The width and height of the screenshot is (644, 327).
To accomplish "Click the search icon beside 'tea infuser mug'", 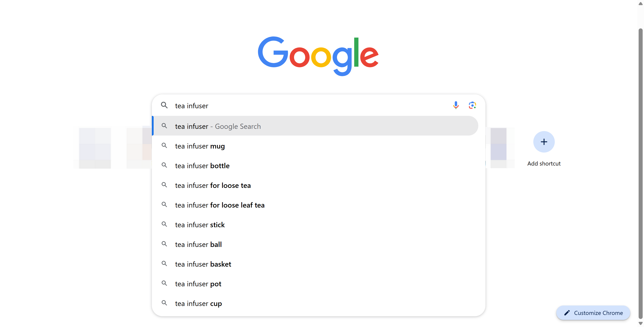I will click(164, 146).
